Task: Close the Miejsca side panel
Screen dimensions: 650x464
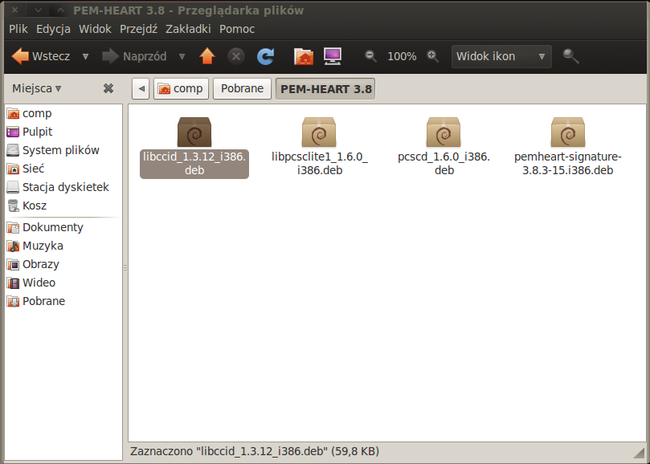Action: click(x=108, y=88)
